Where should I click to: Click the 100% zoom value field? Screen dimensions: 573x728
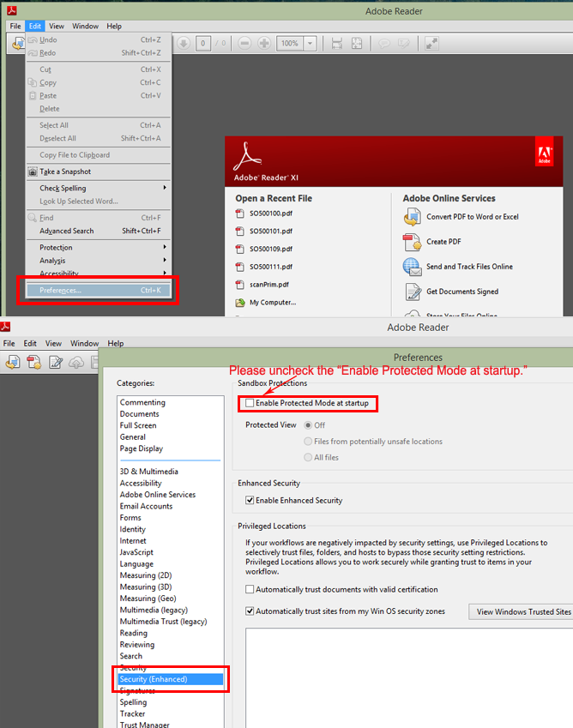[290, 44]
